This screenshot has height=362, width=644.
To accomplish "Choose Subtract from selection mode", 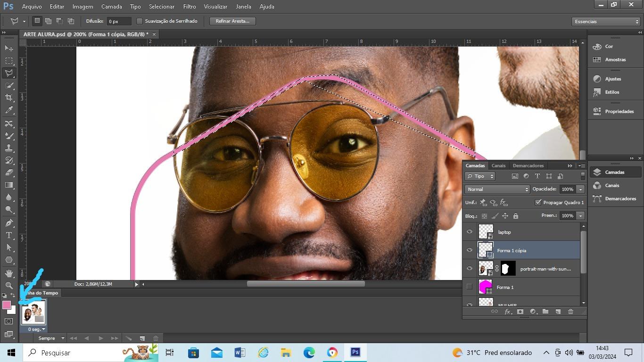I will click(x=59, y=21).
